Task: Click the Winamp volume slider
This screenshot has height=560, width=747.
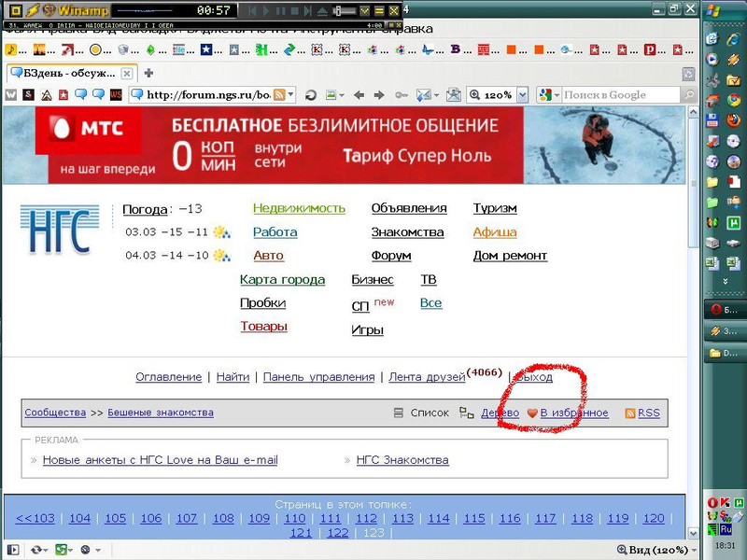Action: (x=346, y=10)
